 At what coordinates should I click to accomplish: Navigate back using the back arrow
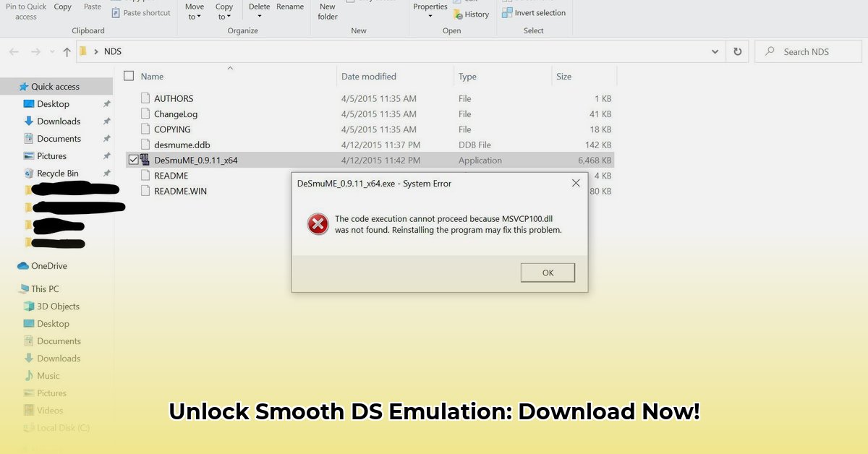click(x=14, y=51)
